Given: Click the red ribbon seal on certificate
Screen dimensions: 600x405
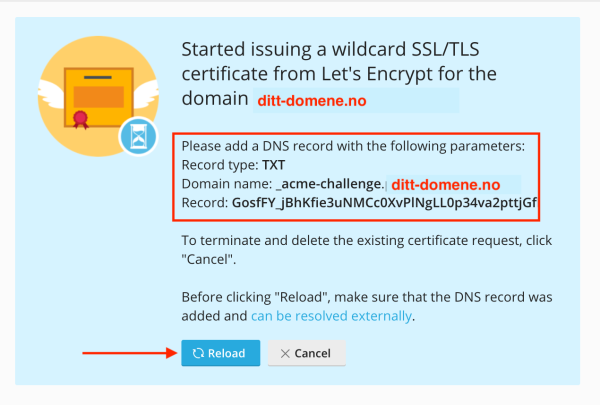Looking at the screenshot, I should point(81,119).
